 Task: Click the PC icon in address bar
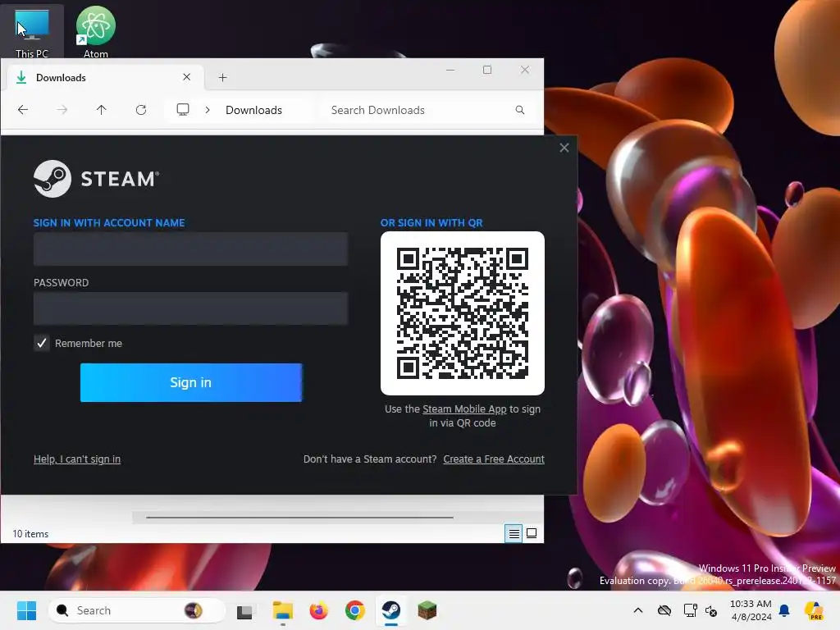[x=183, y=110]
